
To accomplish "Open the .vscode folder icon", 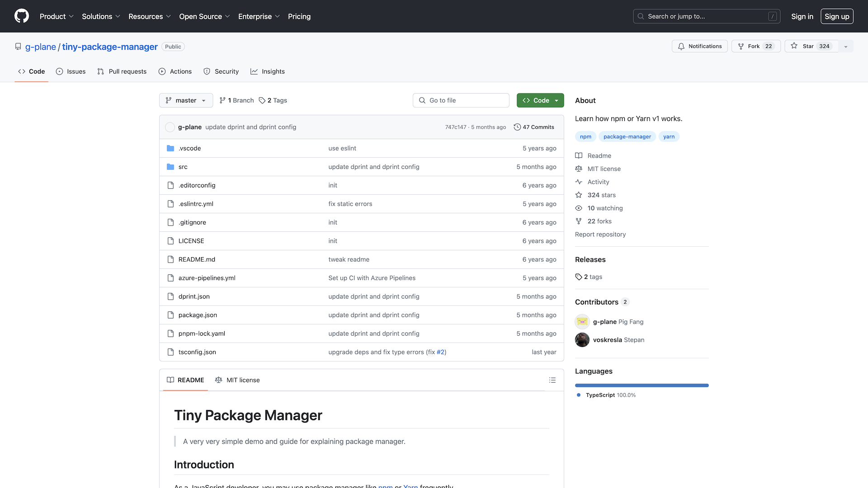I will (x=170, y=148).
